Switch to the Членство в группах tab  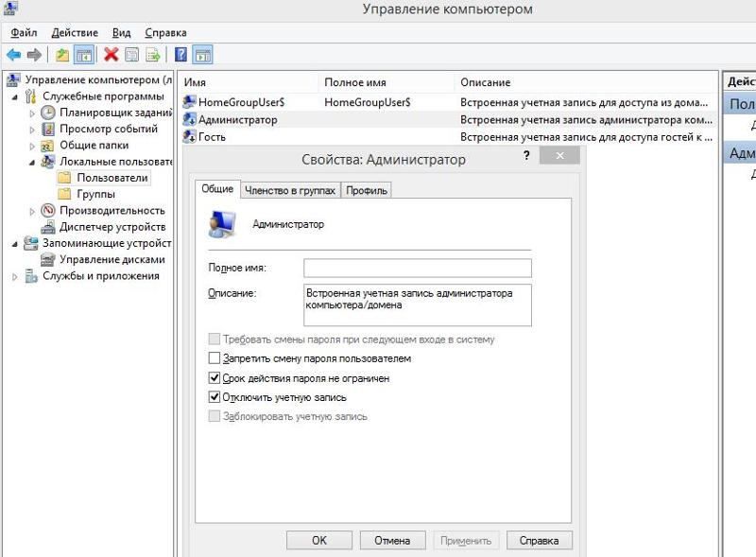pos(290,191)
